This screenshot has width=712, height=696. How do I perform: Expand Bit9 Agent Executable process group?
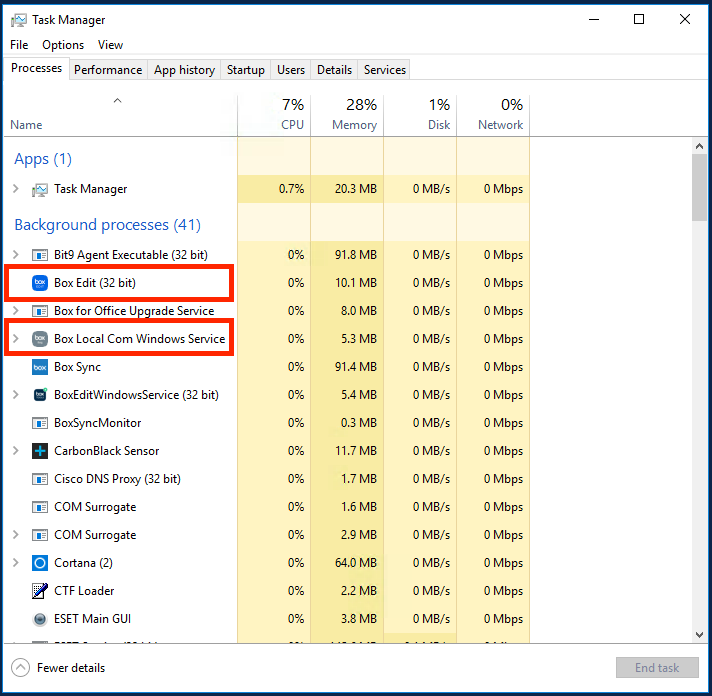(x=16, y=255)
